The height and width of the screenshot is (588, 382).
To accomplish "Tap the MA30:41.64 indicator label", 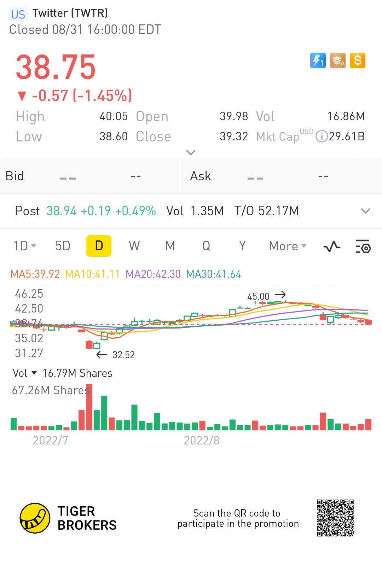I will coord(214,274).
